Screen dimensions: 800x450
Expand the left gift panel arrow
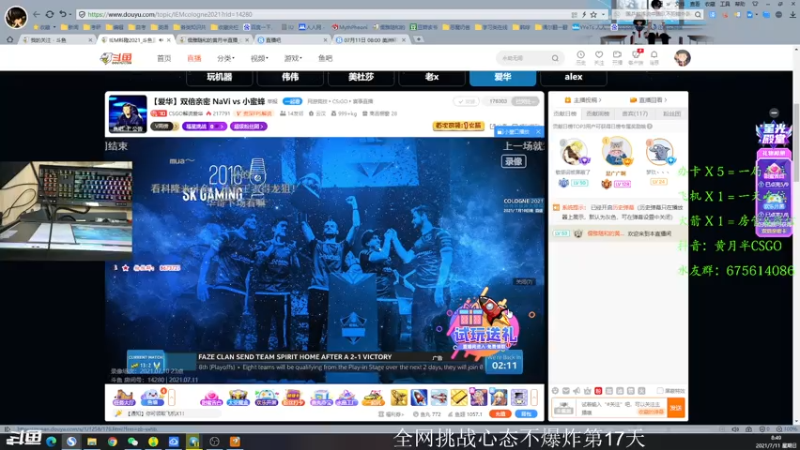coord(172,397)
